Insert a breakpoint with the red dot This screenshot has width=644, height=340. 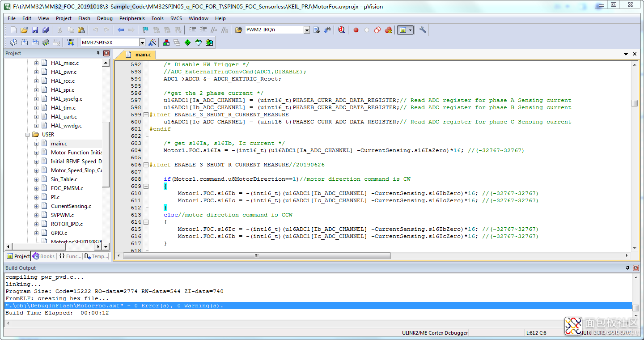point(356,30)
